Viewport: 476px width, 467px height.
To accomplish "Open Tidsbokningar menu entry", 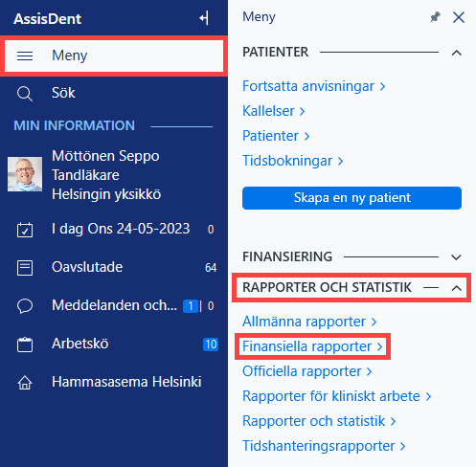I will coord(293,161).
